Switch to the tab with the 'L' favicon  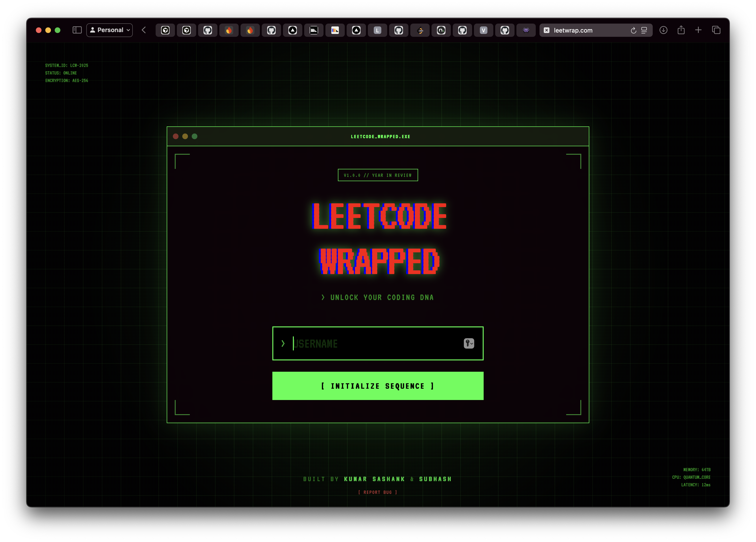coord(377,30)
